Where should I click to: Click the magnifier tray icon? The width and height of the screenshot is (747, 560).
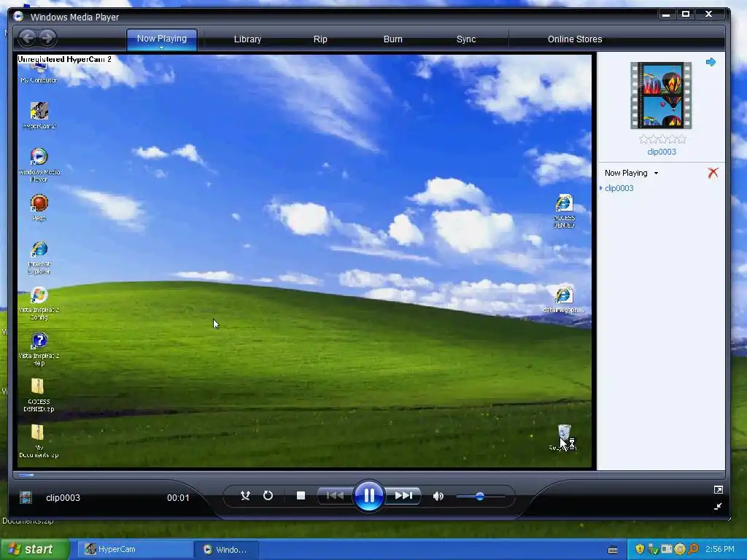coord(693,549)
